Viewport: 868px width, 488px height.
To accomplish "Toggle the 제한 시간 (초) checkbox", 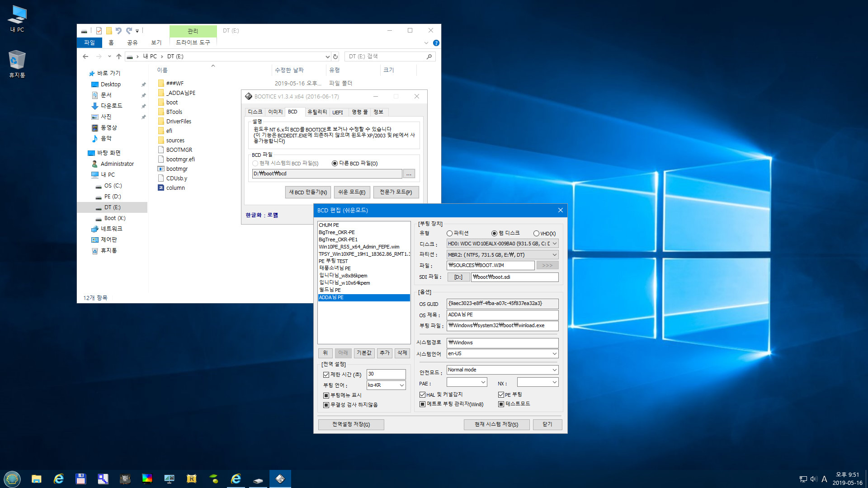I will tap(326, 375).
